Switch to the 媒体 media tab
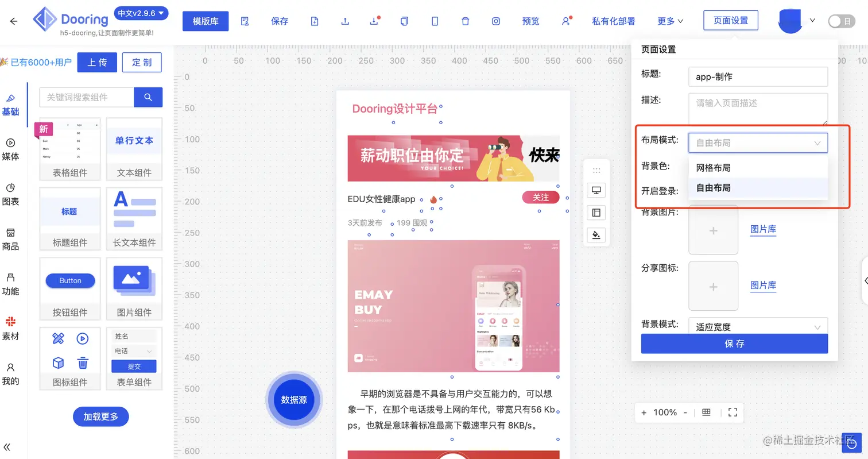Image resolution: width=868 pixels, height=459 pixels. click(10, 149)
